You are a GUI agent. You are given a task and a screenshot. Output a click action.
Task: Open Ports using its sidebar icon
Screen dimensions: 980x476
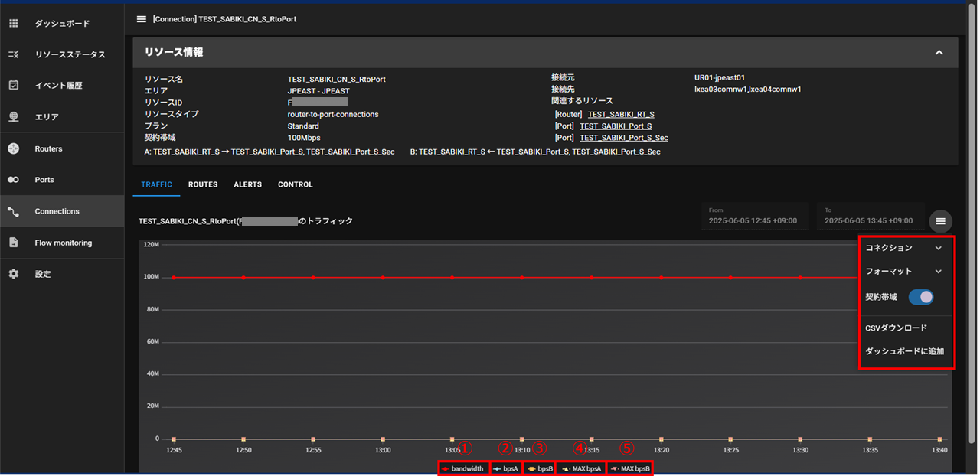pyautogui.click(x=13, y=180)
